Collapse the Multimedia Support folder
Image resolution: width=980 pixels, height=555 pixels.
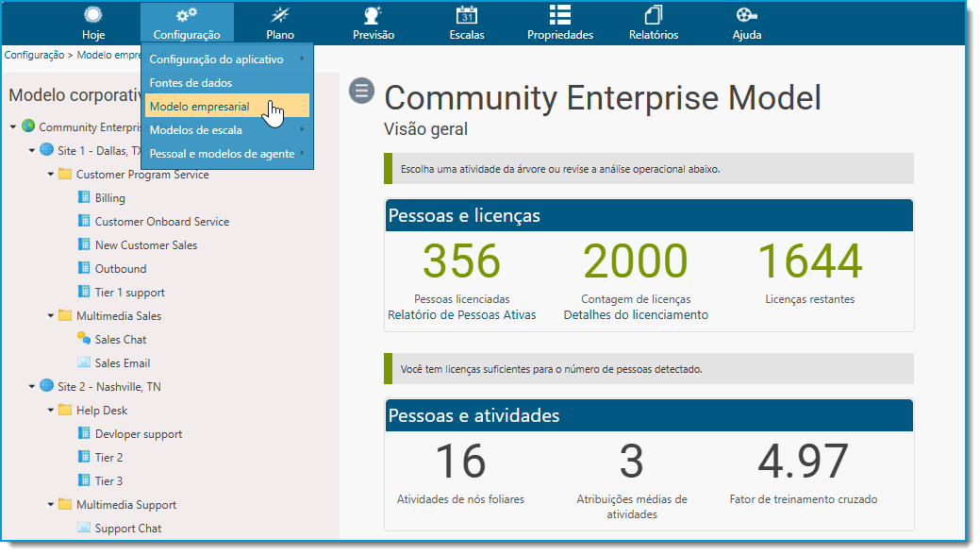[51, 505]
